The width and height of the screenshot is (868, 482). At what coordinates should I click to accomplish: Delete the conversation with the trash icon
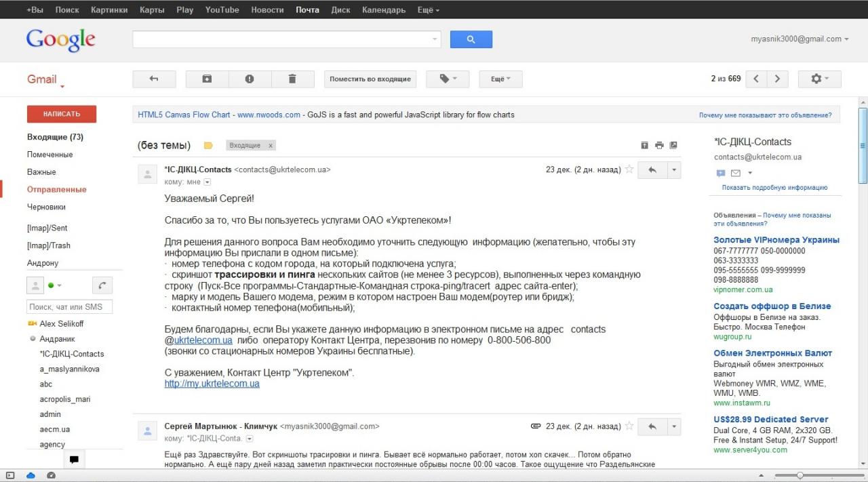292,79
